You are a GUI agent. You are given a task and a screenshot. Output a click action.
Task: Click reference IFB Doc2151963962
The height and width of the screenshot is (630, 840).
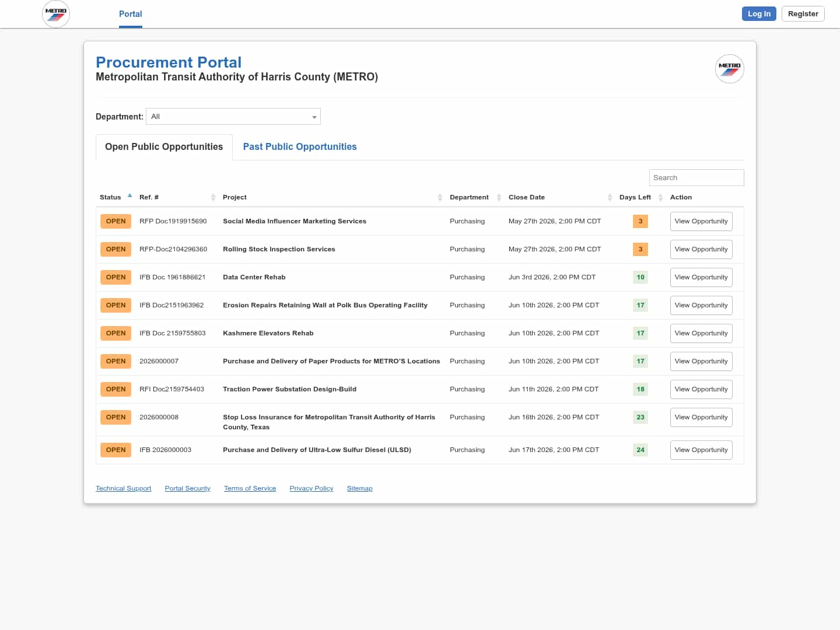(x=171, y=306)
